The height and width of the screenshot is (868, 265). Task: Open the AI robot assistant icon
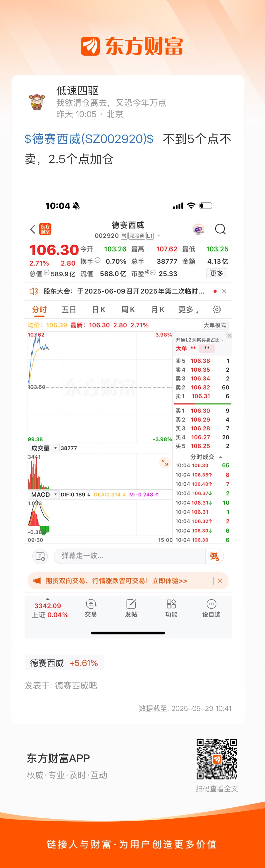[199, 229]
